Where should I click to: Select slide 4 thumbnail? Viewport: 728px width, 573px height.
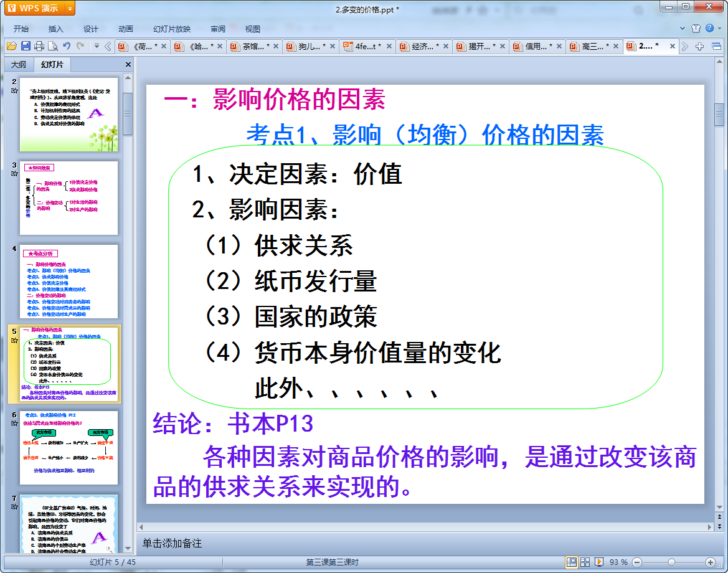point(69,282)
